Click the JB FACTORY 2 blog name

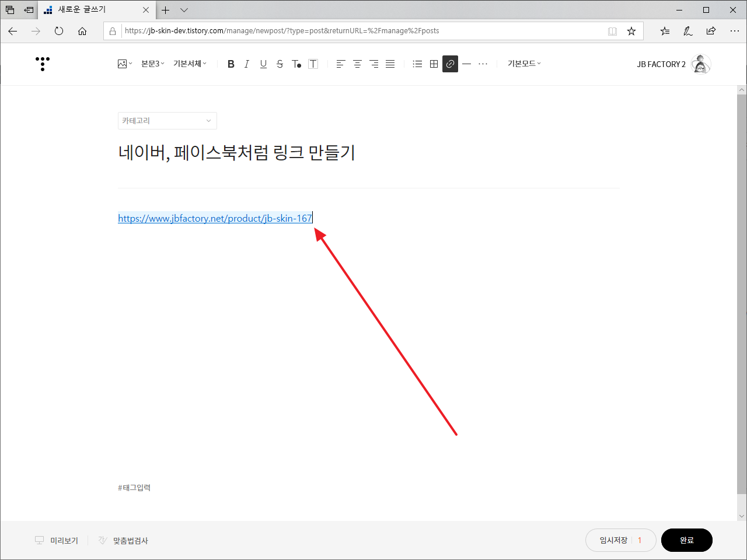tap(661, 64)
